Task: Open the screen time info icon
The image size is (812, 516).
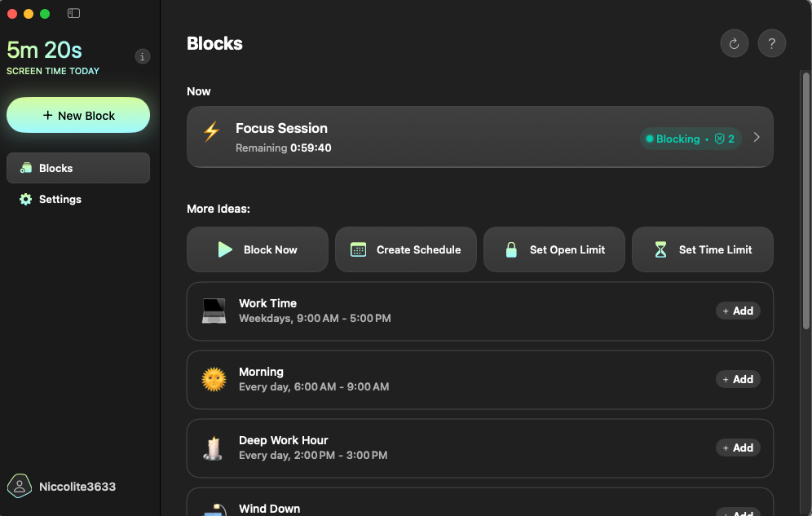Action: pyautogui.click(x=143, y=56)
